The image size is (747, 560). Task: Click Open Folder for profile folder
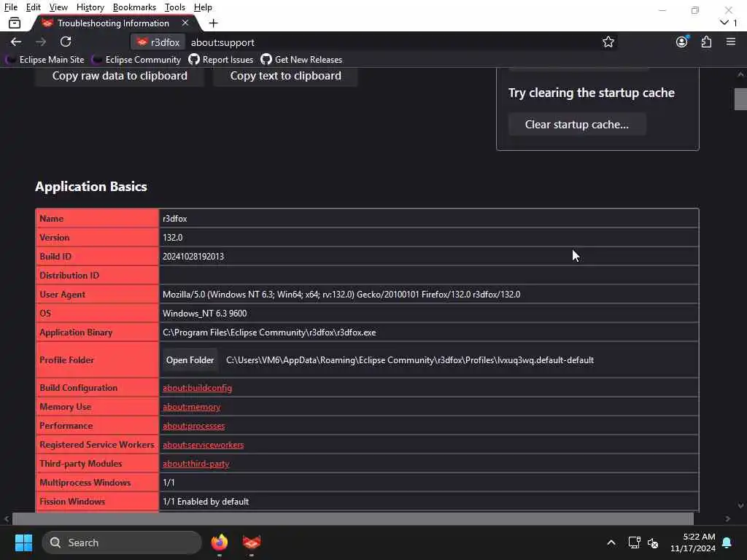(x=190, y=360)
